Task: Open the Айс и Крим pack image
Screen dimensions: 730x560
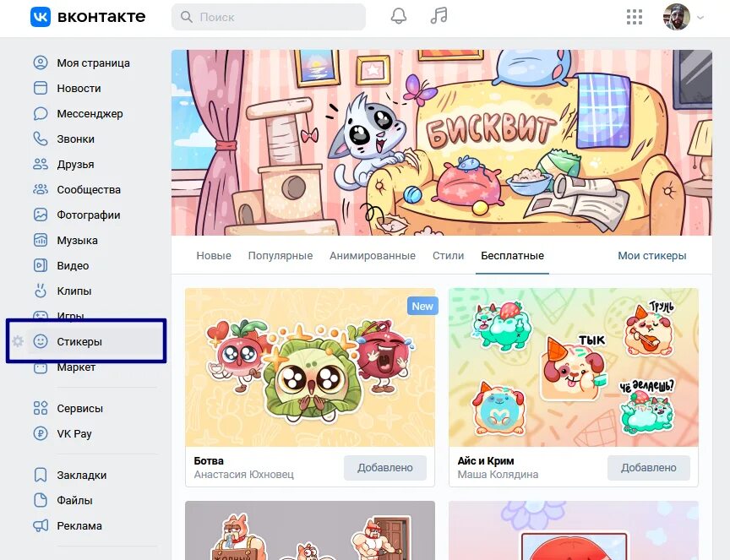Action: click(x=574, y=367)
